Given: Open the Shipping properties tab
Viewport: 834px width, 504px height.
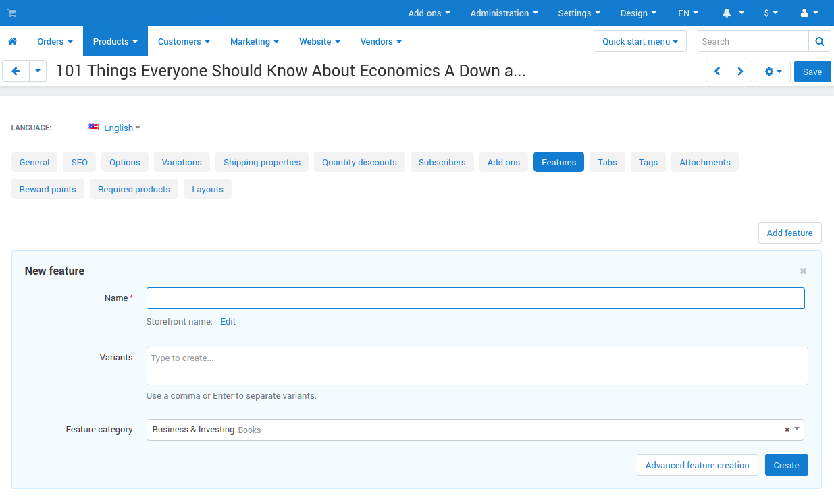Looking at the screenshot, I should pyautogui.click(x=262, y=162).
